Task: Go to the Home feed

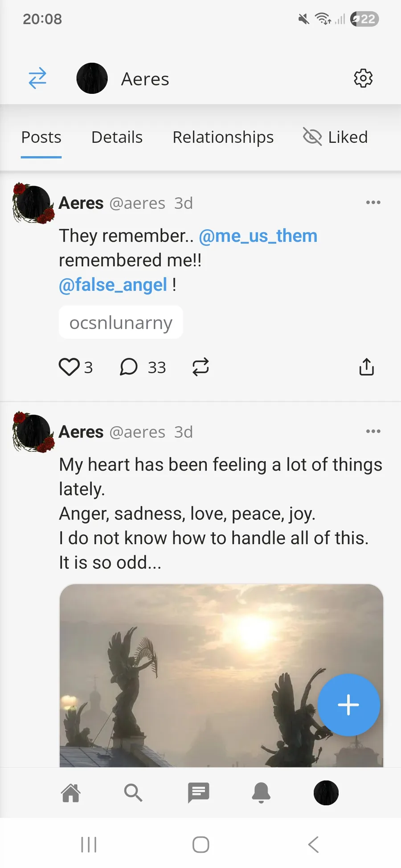Action: coord(71,793)
